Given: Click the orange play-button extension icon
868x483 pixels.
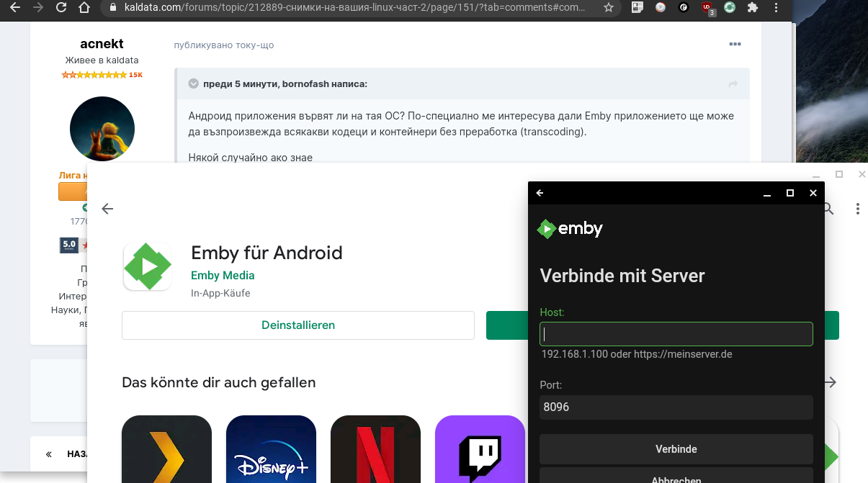Looking at the screenshot, I should [661, 8].
